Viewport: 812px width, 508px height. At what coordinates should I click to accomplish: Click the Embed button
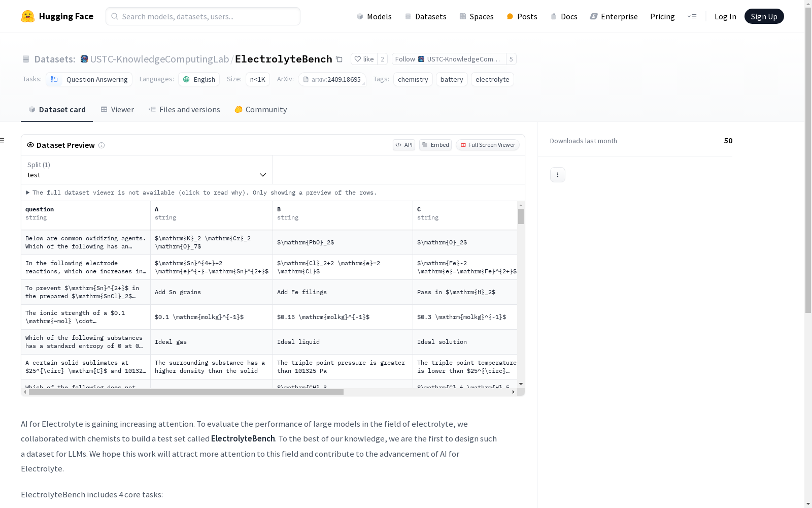435,145
